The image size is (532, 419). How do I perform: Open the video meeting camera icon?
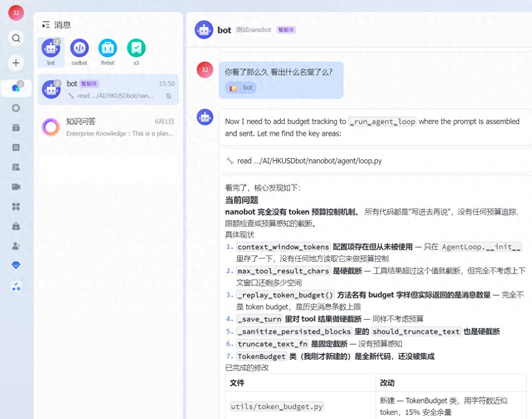(16, 187)
